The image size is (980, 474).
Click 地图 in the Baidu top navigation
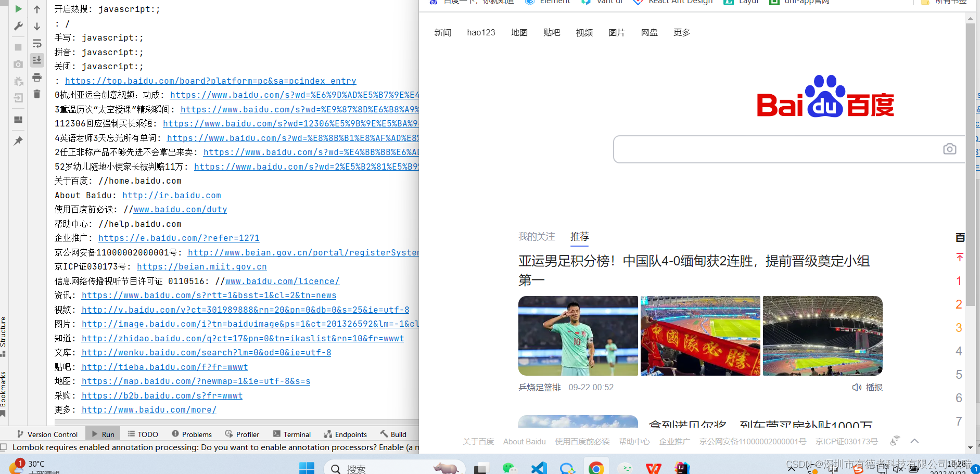519,33
